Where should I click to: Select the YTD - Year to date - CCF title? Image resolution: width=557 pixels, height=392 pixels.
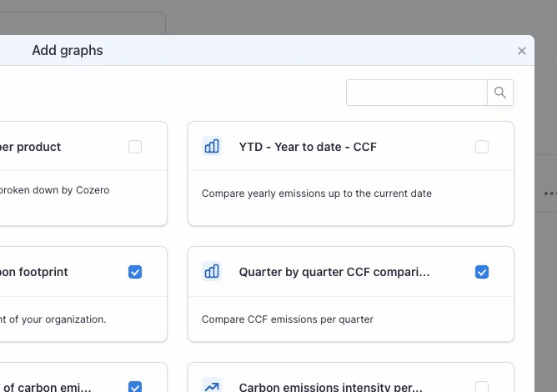coord(308,147)
